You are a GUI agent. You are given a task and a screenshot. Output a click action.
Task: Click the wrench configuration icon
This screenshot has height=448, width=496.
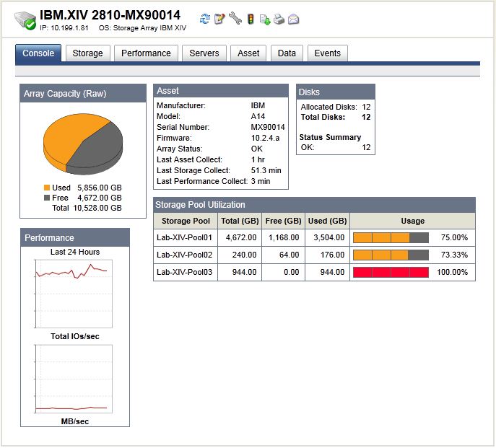(x=235, y=18)
